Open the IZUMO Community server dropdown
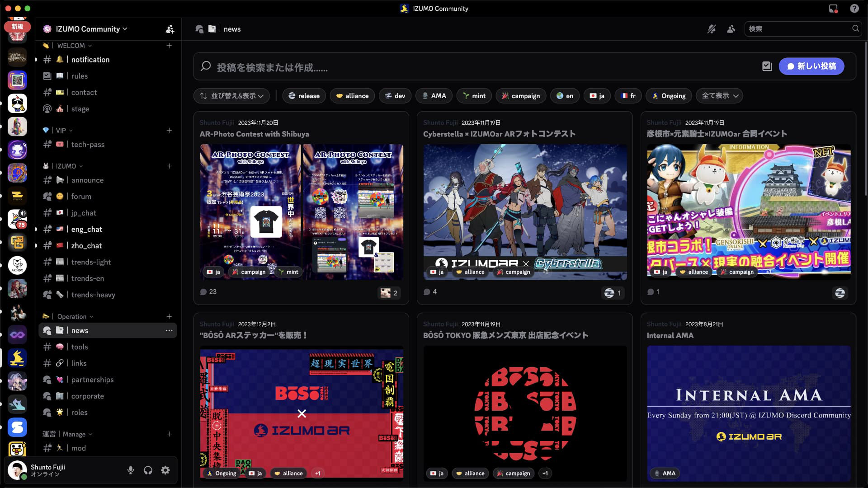This screenshot has width=868, height=488. click(91, 29)
